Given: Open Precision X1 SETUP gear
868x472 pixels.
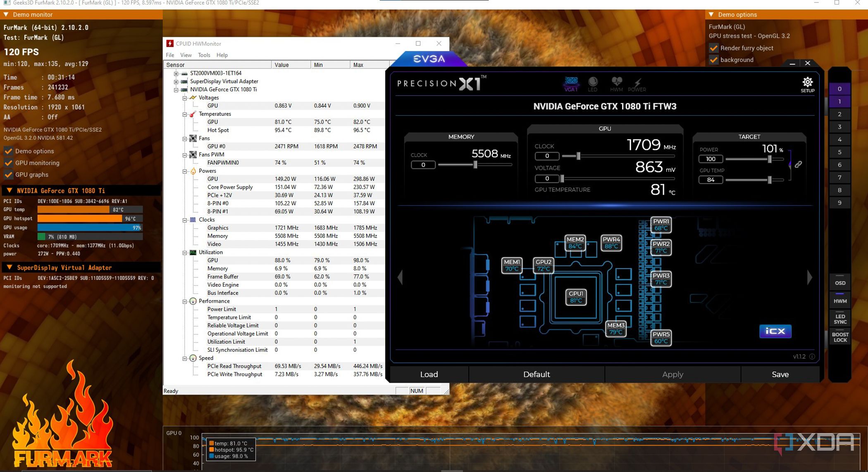Looking at the screenshot, I should [x=807, y=85].
